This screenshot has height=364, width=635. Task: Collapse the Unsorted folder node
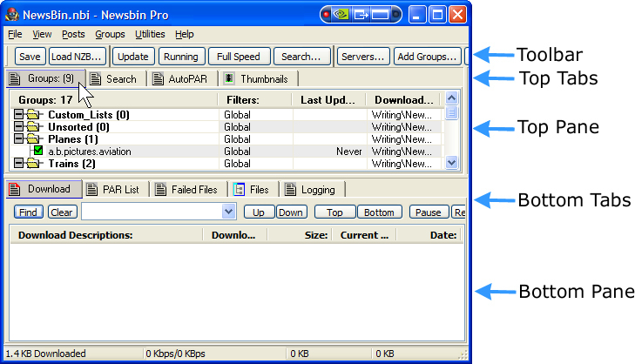(x=18, y=126)
